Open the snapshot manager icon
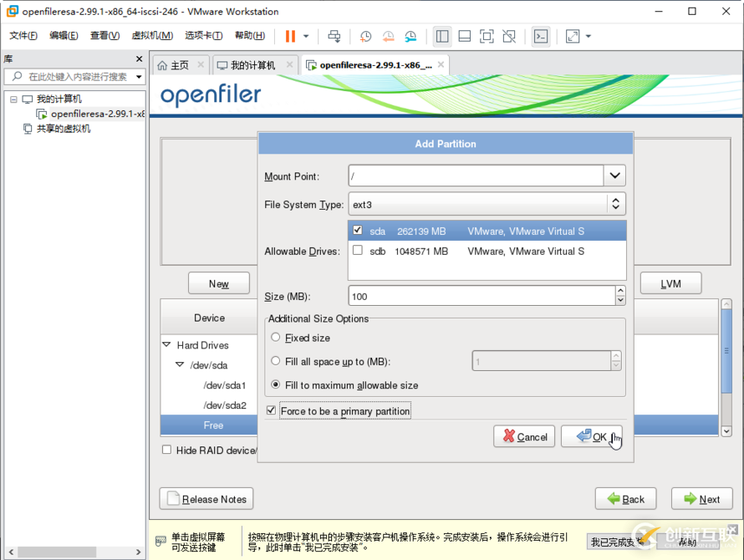 410,36
